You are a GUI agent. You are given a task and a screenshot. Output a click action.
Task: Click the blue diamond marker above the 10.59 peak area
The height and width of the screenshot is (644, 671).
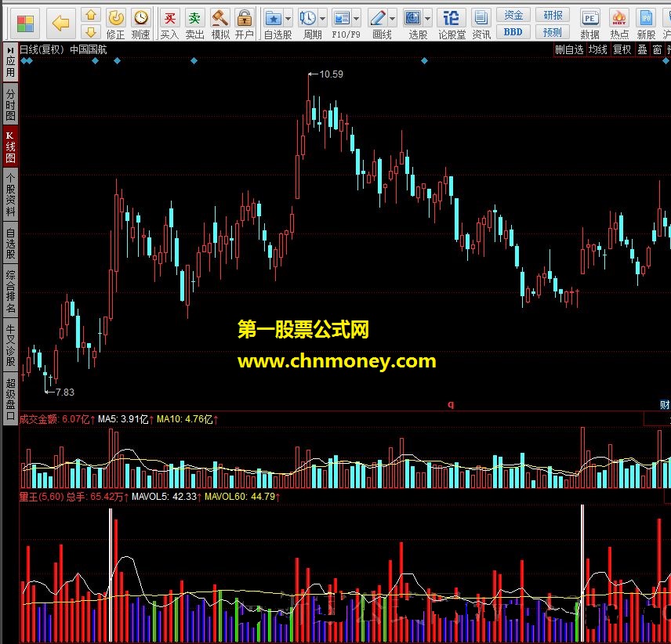[x=424, y=61]
